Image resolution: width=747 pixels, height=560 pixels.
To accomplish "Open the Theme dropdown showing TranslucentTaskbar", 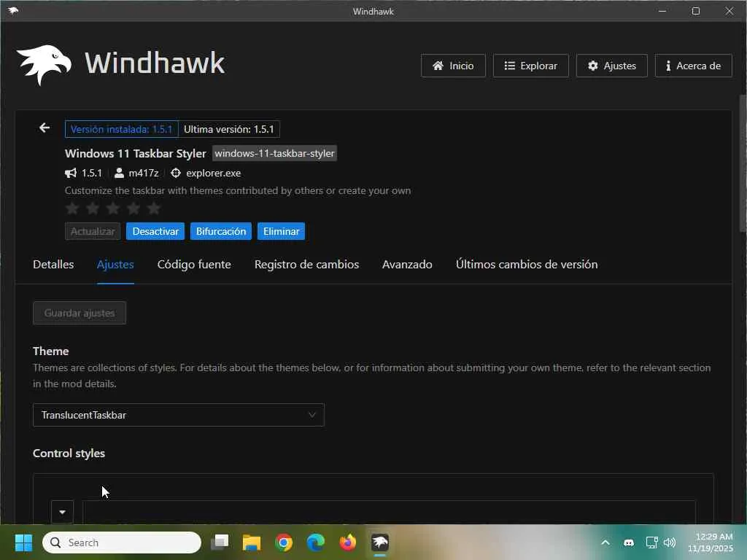I will click(179, 415).
